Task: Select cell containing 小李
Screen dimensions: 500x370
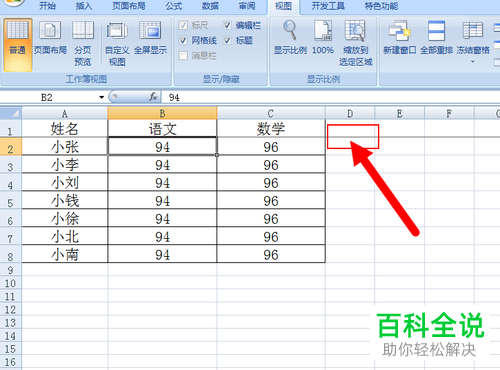Action: (65, 165)
